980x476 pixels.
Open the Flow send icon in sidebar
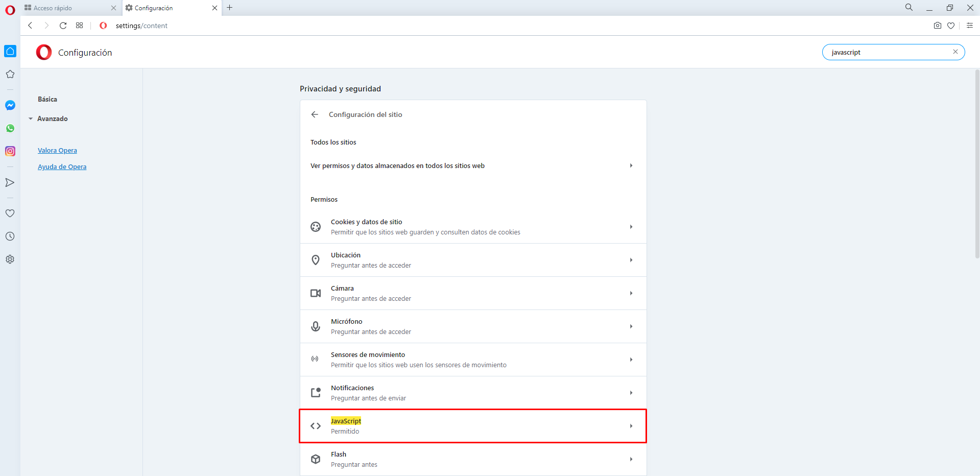pyautogui.click(x=10, y=182)
